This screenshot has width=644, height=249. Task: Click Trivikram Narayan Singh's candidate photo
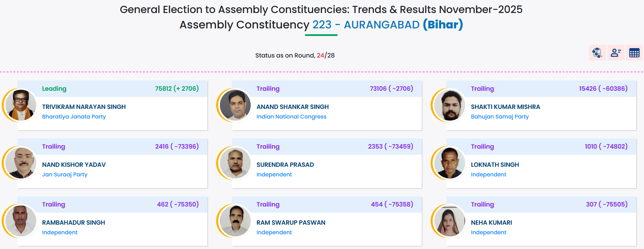(x=21, y=105)
